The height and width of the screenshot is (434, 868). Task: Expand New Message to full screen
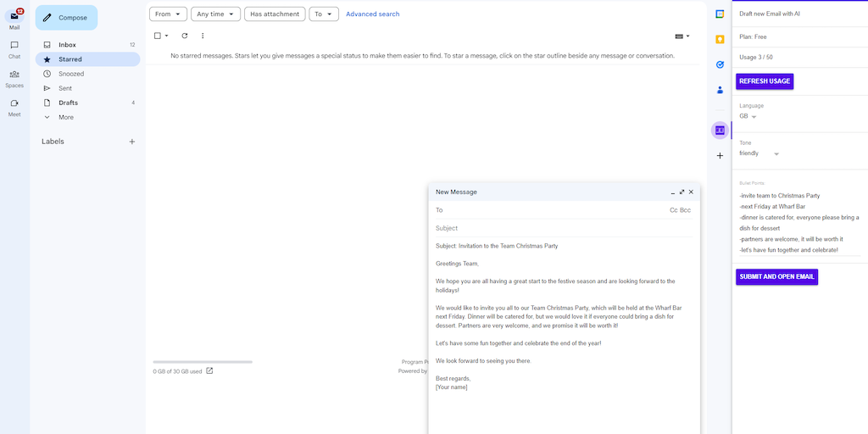(682, 192)
